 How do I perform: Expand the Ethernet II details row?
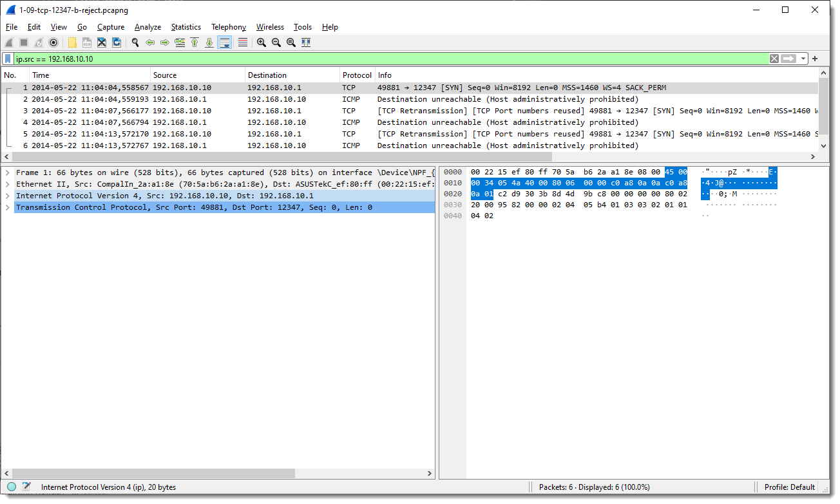coord(7,184)
